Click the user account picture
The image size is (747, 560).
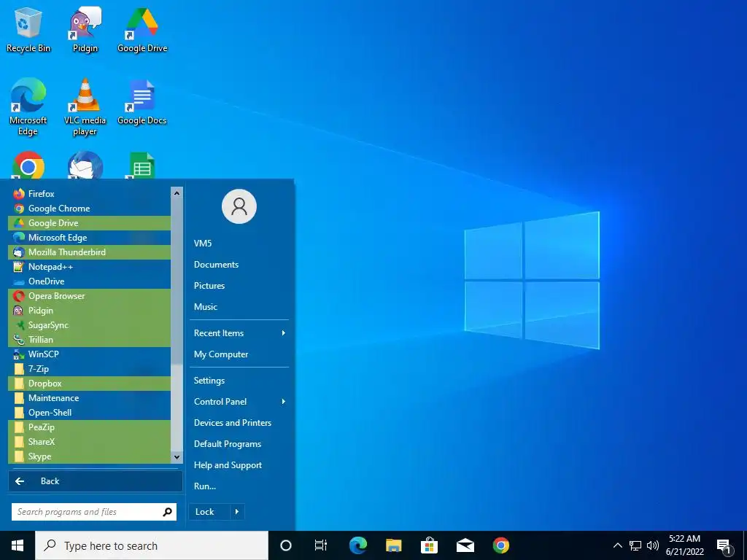click(x=239, y=206)
